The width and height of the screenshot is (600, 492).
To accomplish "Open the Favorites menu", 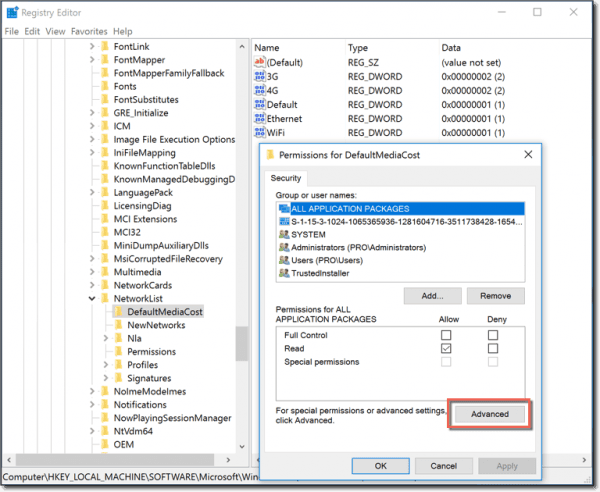I will (x=89, y=31).
